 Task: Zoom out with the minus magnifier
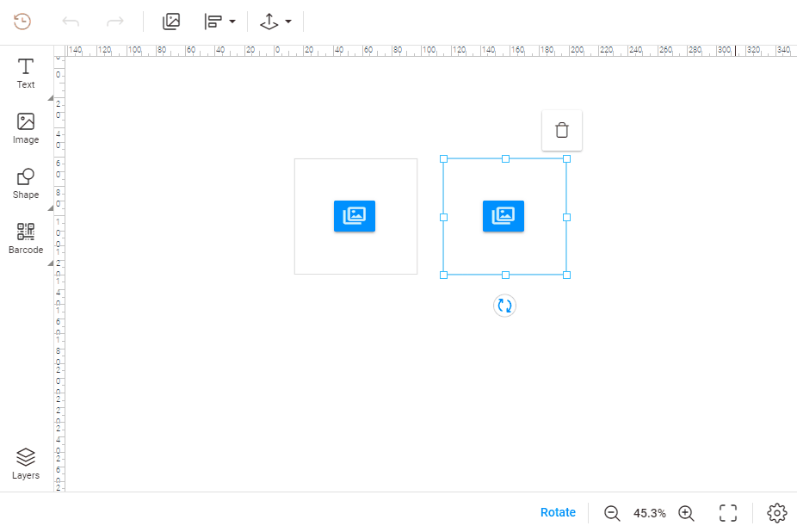(x=612, y=513)
